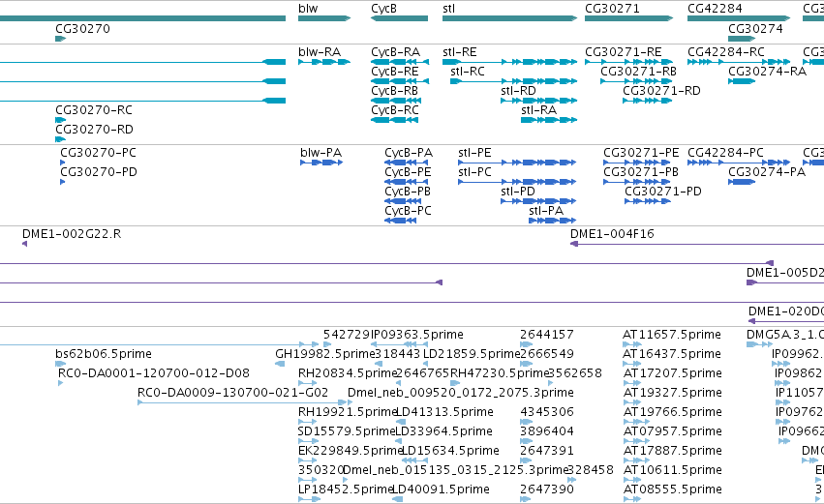Click transcript label CycB-RA
The width and height of the screenshot is (824, 504).
point(396,52)
